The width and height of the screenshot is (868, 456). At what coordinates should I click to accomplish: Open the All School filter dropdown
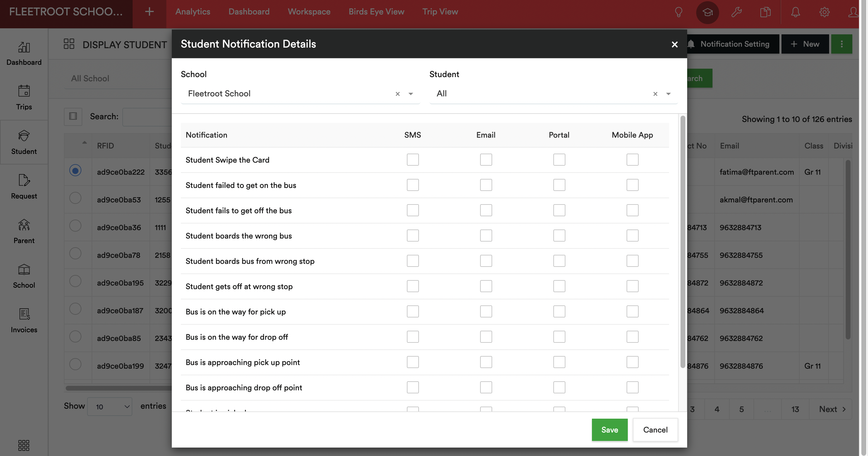[x=118, y=78]
